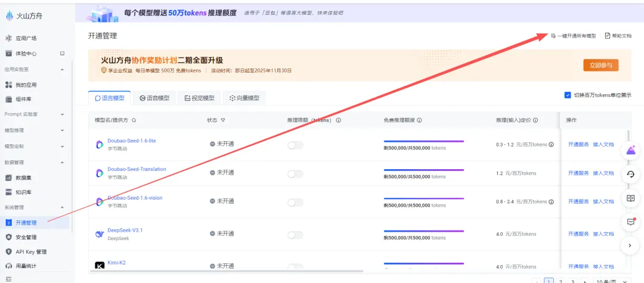Click 接入文档 for Doubao-Seed-Translation

(x=603, y=173)
